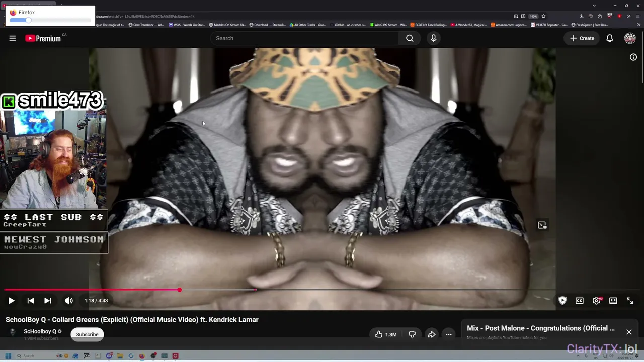Open YouTube notifications bell

coord(609,38)
